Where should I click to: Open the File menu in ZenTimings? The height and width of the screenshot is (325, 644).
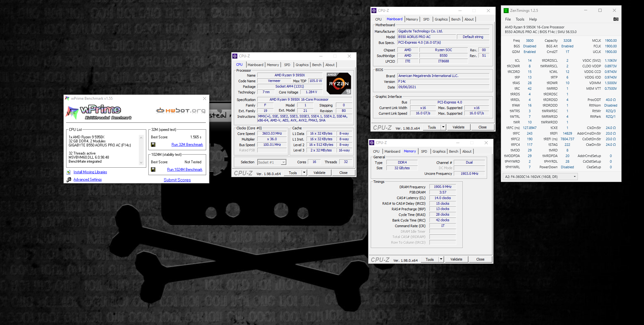point(508,19)
